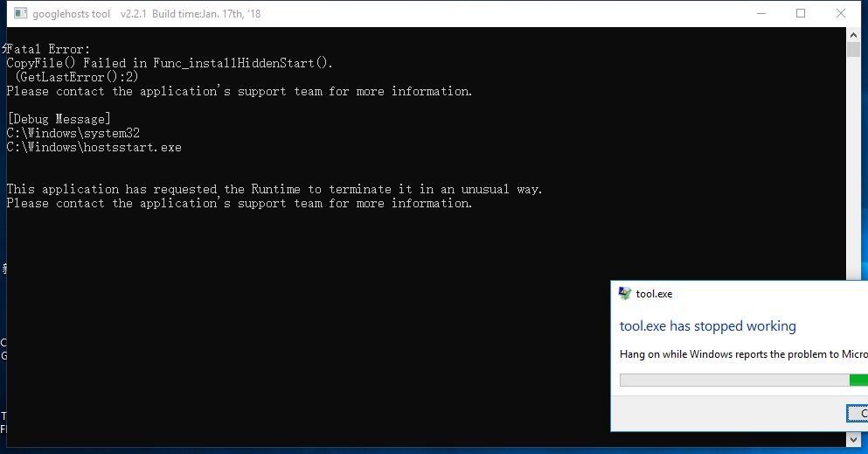
Task: Click the '(GetLastError():2)' text
Action: coord(77,77)
